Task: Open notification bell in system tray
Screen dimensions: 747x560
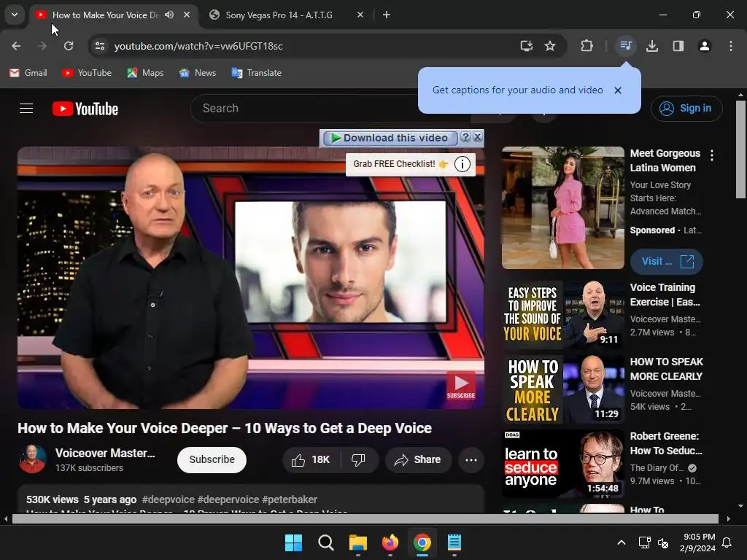Action: [727, 542]
